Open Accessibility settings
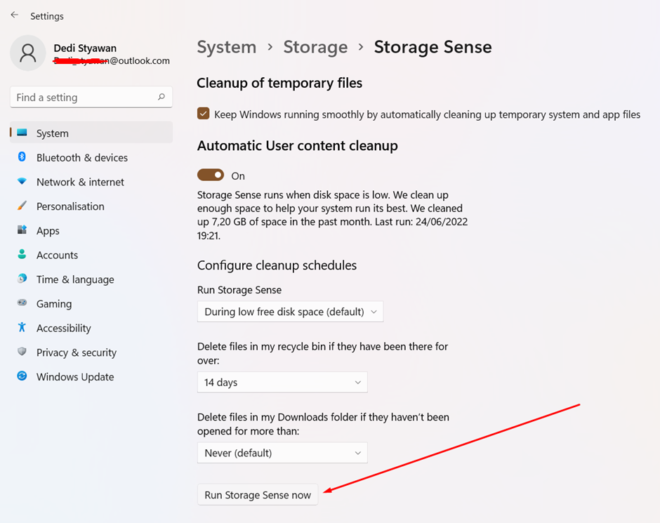Viewport: 660px width, 523px height. pyautogui.click(x=91, y=328)
